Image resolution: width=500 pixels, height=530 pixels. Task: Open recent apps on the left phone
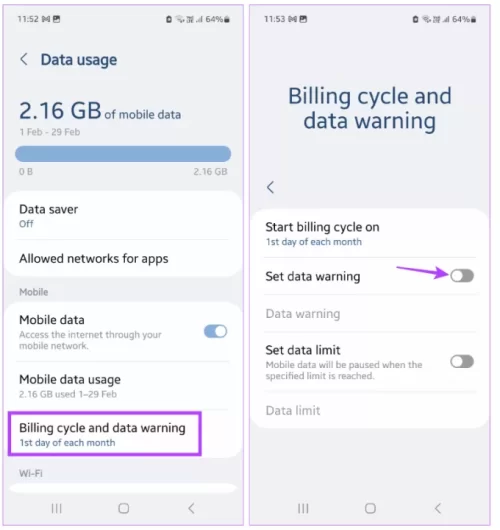point(56,508)
